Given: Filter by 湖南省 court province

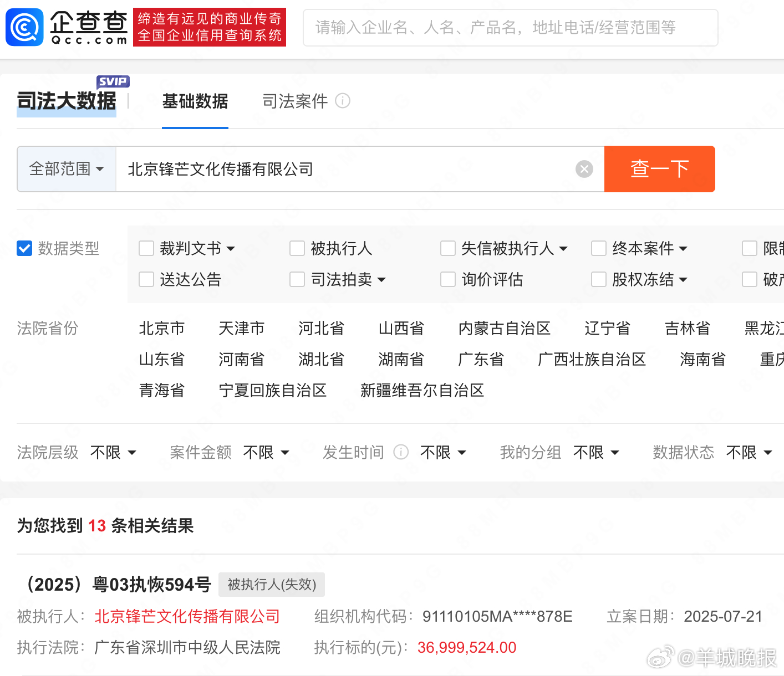Looking at the screenshot, I should click(401, 360).
